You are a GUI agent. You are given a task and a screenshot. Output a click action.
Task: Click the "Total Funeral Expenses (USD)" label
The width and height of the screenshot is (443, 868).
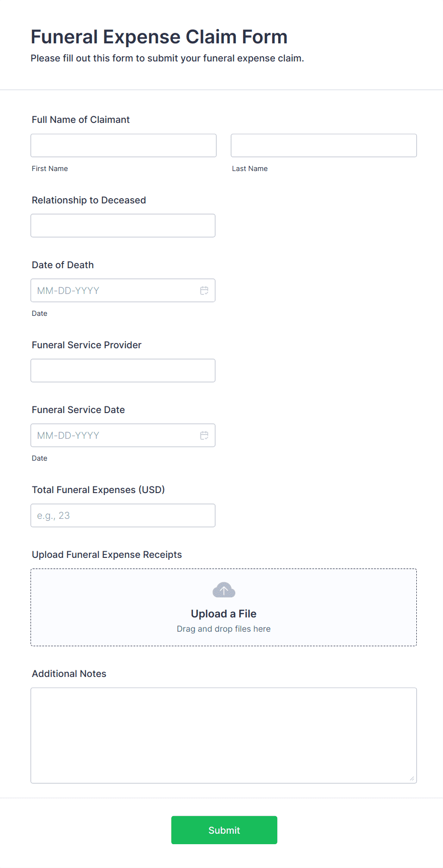tap(98, 490)
